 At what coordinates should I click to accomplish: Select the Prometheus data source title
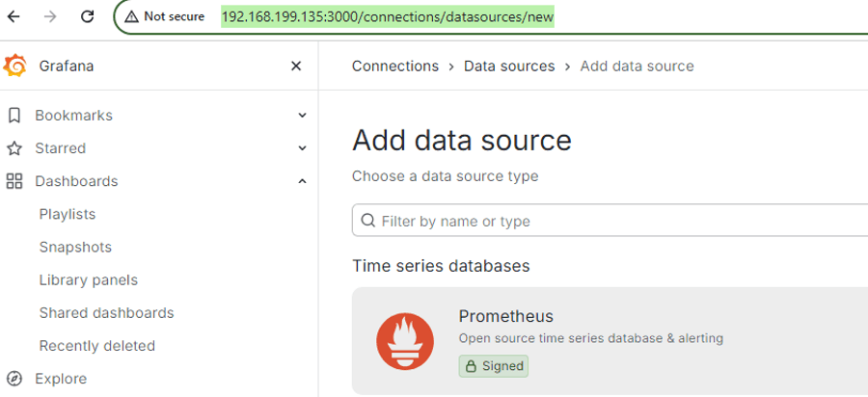[x=506, y=316]
